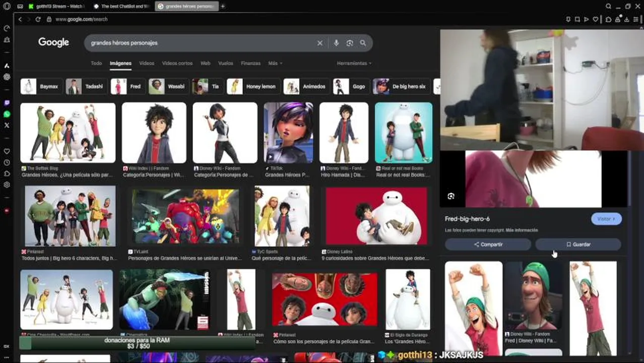Open the Easy Setup menu icon
Screen dimensions: 644x363
pos(636,19)
